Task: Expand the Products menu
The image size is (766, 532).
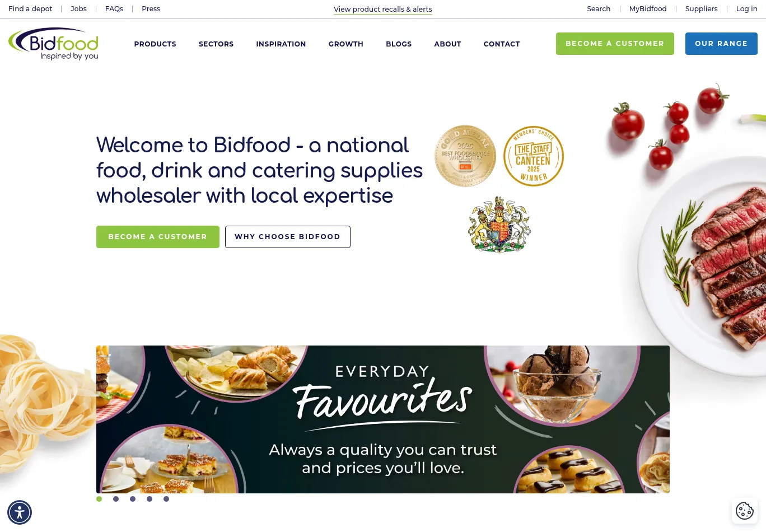Action: tap(155, 44)
